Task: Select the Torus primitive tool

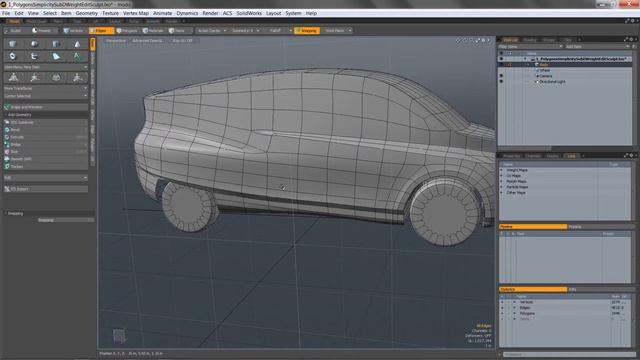Action: click(13, 56)
